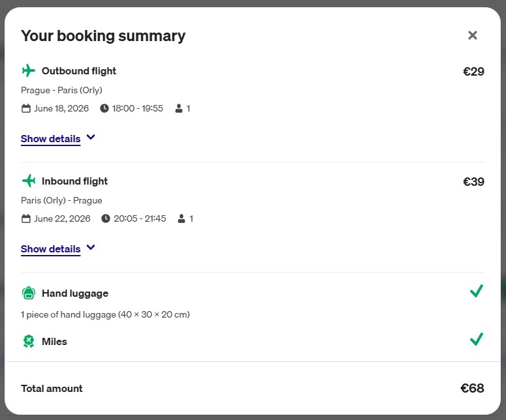Click clock icon beside 20:05 - 21:45
506x420 pixels.
point(106,218)
